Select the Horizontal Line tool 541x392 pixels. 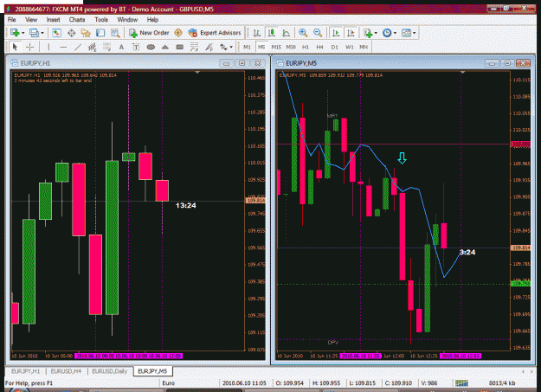pos(63,47)
